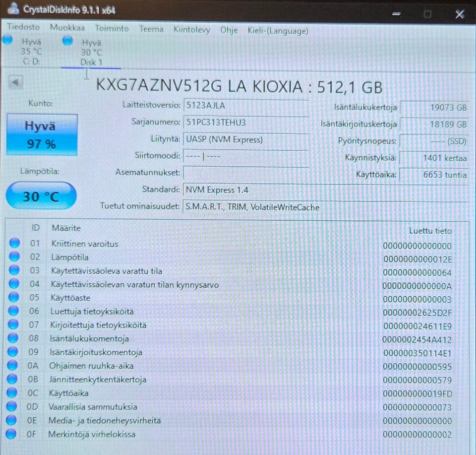Click the status icon next to Ohjaimen ruuhka-aika
The height and width of the screenshot is (455, 476).
pos(14,366)
